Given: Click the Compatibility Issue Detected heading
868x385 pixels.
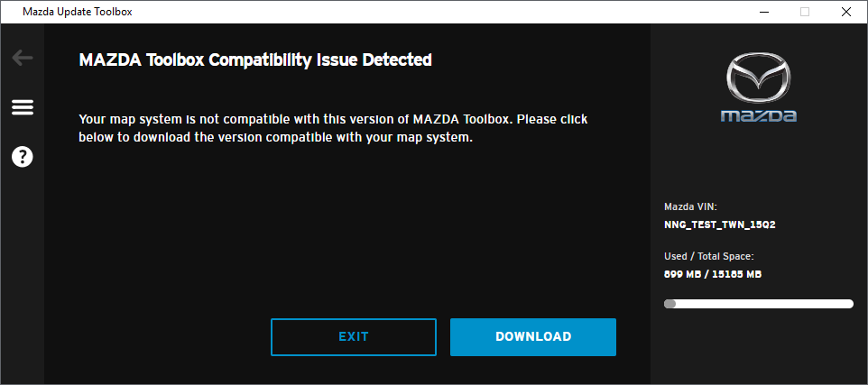Looking at the screenshot, I should [x=255, y=60].
